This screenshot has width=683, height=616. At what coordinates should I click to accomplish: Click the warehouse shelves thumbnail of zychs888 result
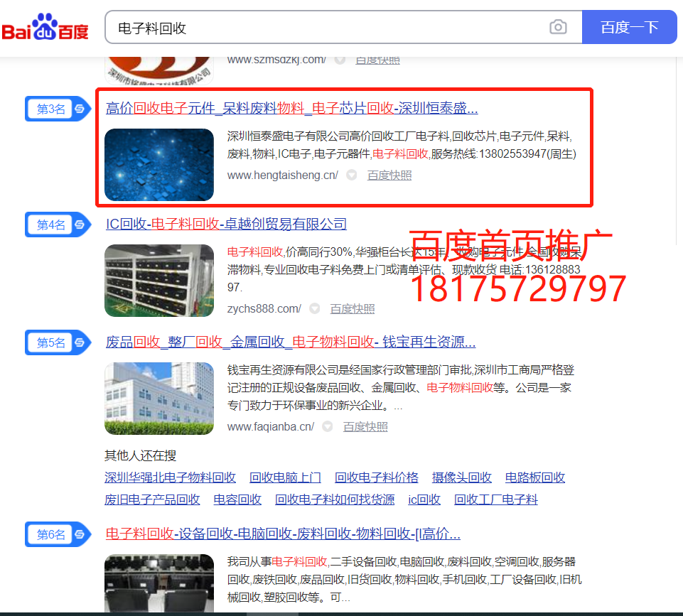(159, 281)
